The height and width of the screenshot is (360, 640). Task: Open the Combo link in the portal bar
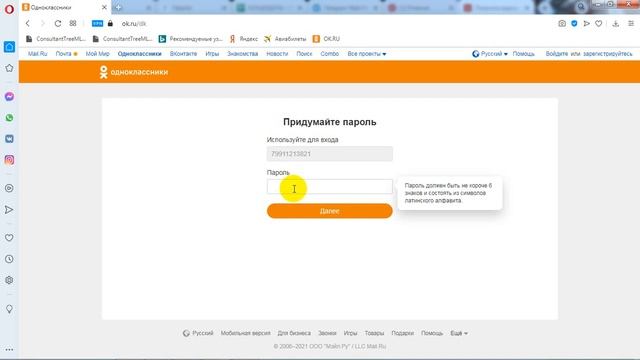coord(329,54)
